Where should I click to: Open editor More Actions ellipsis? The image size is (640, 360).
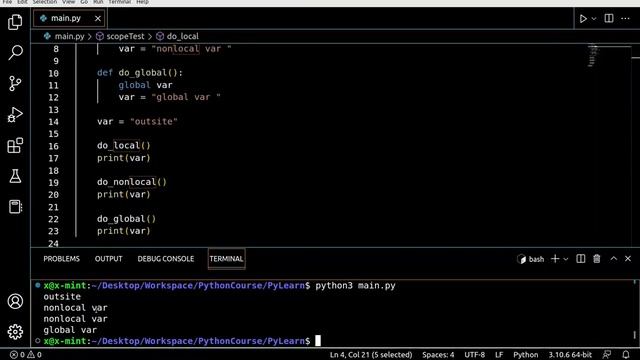tap(625, 18)
